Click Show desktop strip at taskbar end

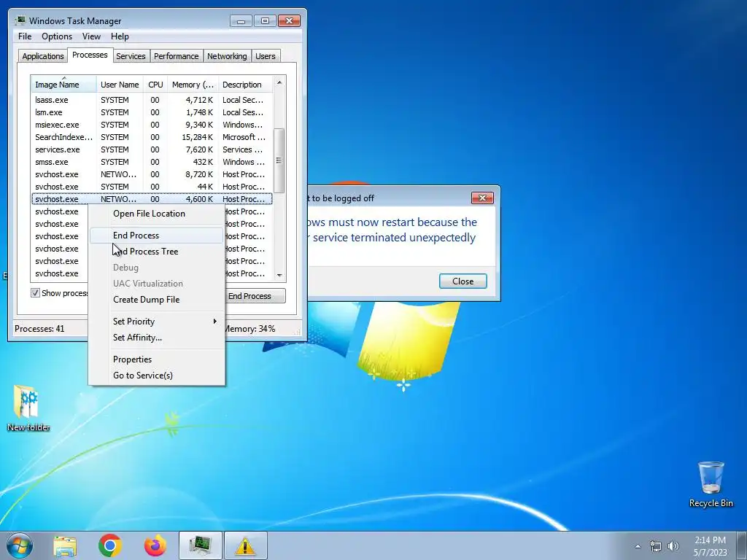[x=742, y=545]
